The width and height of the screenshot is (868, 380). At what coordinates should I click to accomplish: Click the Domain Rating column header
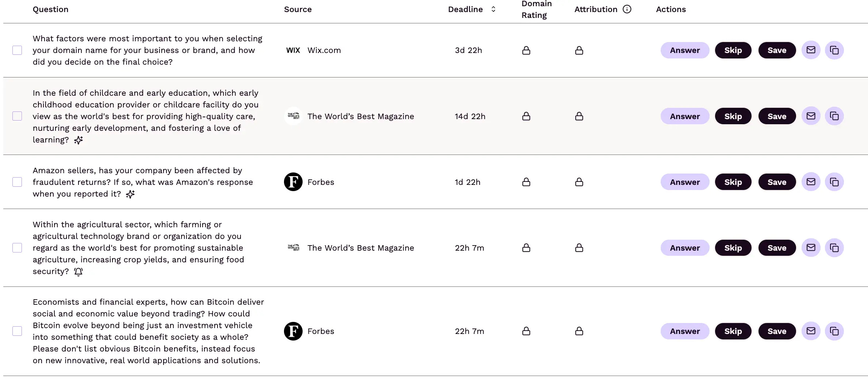point(536,9)
